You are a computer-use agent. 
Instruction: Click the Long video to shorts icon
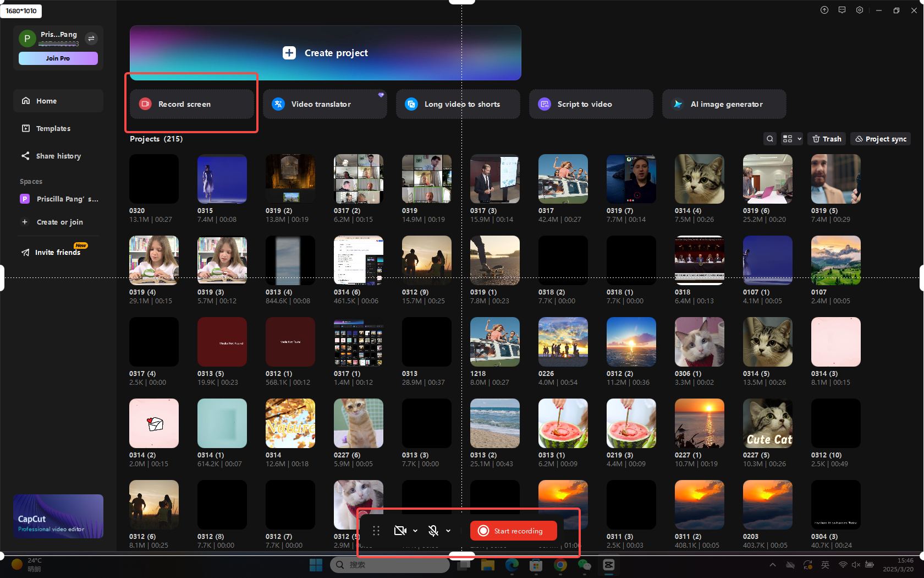point(411,104)
